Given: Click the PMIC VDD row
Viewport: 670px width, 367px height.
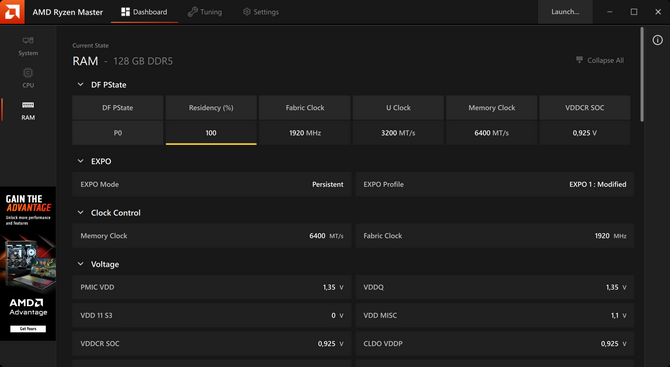Looking at the screenshot, I should (212, 287).
